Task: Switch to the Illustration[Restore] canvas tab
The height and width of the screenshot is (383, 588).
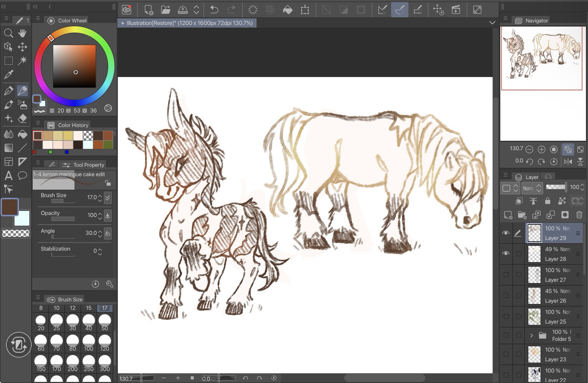Action: point(187,23)
